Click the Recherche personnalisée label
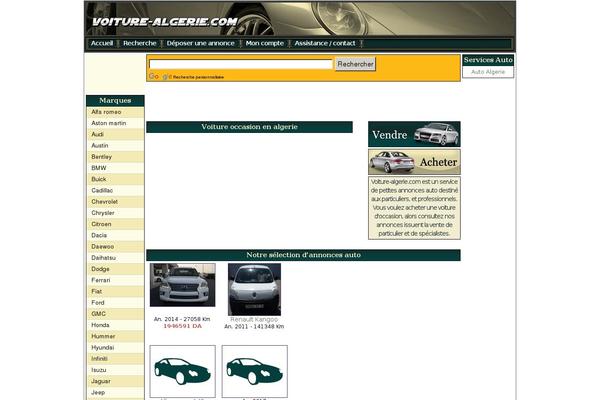This screenshot has width=600, height=400. click(x=198, y=77)
